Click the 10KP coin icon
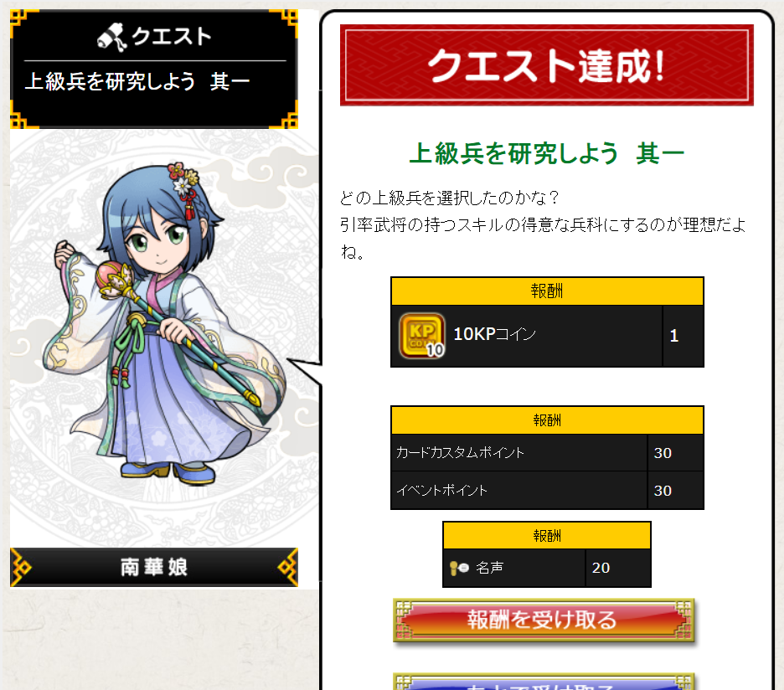This screenshot has width=784, height=690. pyautogui.click(x=422, y=336)
